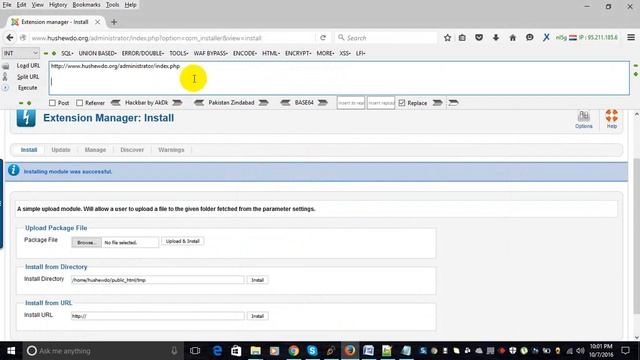This screenshot has width=640, height=360.
Task: Expand the ENCODE dropdown menu
Action: [x=245, y=53]
